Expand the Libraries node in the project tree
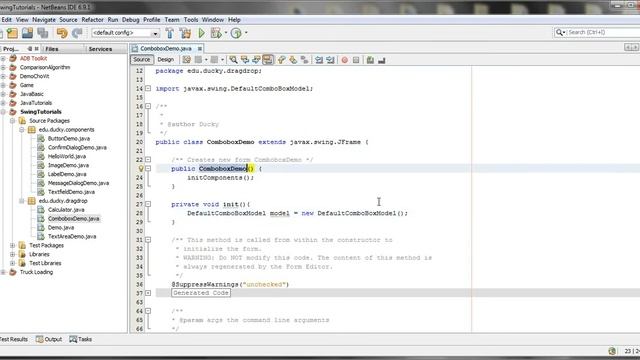Screen dimensions: 640x360 tap(12, 254)
